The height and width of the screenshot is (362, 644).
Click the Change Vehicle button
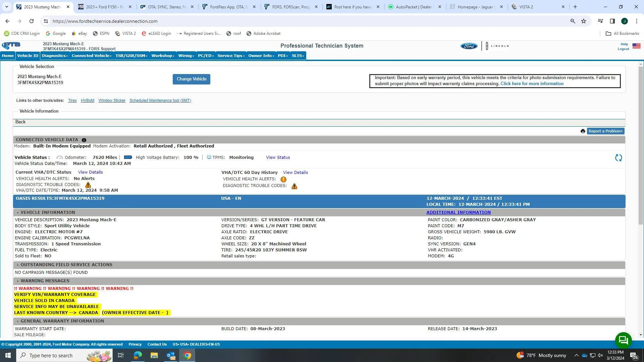[192, 79]
